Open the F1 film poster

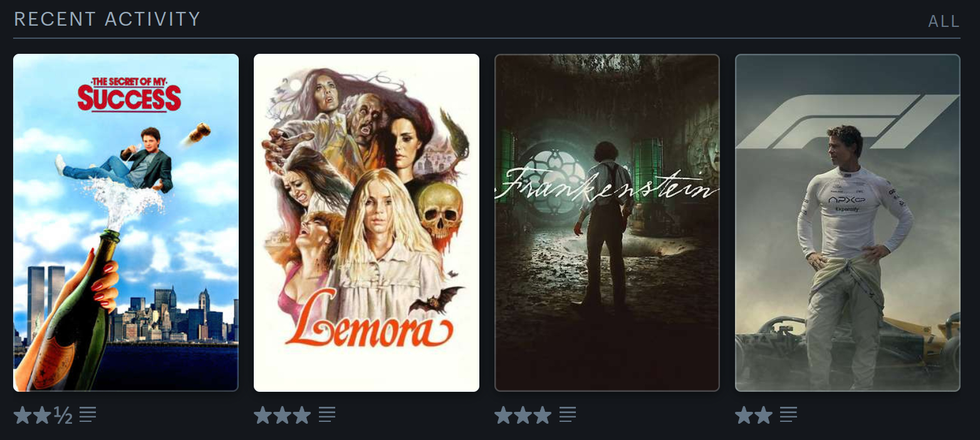(848, 223)
